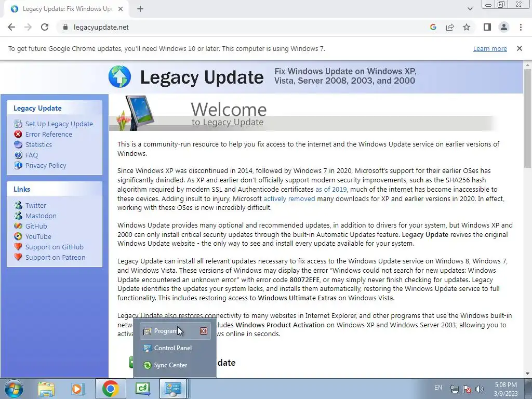Open the Privacy Policy link

46,165
